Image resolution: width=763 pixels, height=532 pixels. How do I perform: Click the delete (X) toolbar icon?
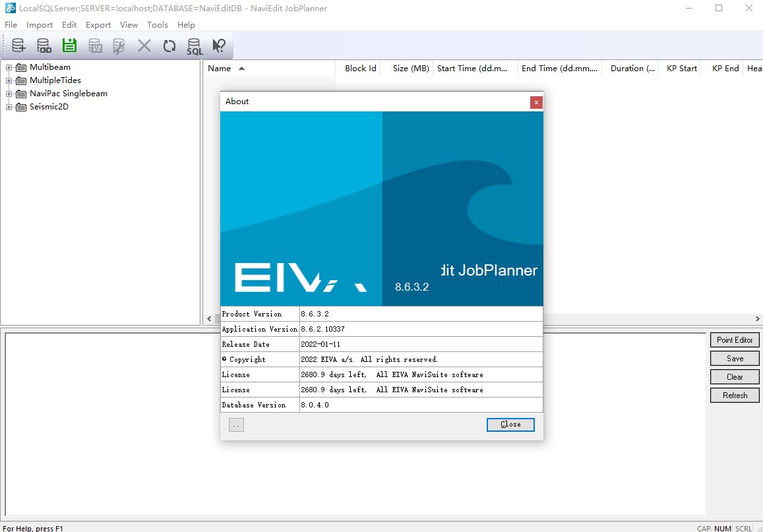click(144, 45)
